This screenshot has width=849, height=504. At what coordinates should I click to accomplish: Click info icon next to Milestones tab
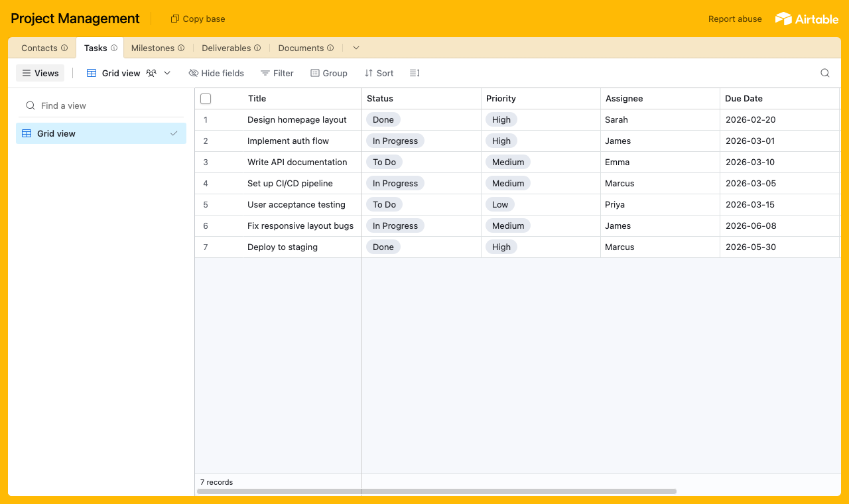(181, 48)
